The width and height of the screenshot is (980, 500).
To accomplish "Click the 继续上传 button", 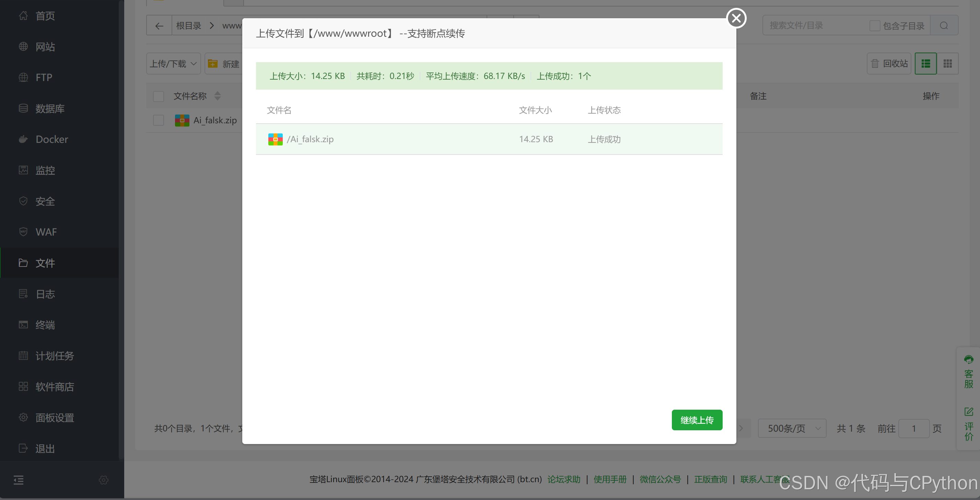I will 697,420.
